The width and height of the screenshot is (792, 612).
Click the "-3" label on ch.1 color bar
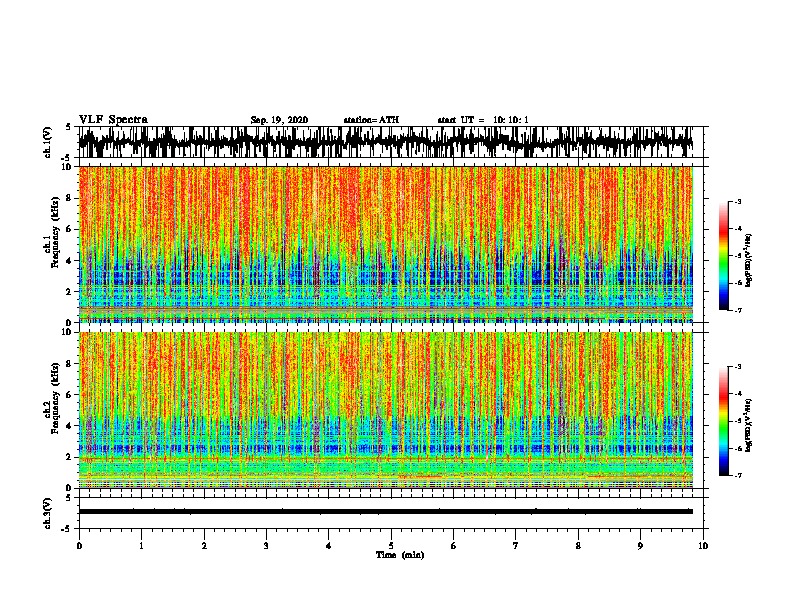click(x=737, y=202)
